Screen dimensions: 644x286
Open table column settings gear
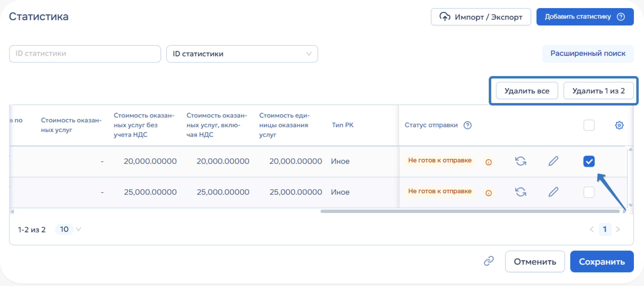(619, 125)
